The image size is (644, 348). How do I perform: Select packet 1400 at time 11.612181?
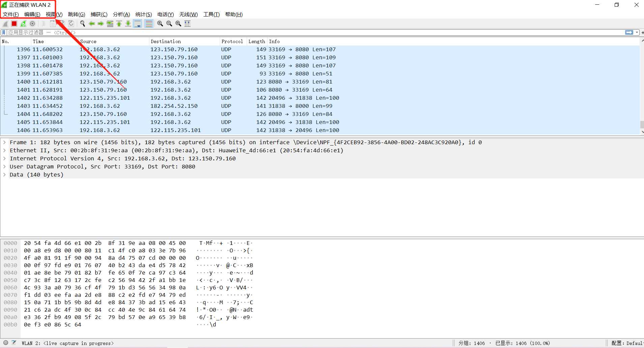320,82
